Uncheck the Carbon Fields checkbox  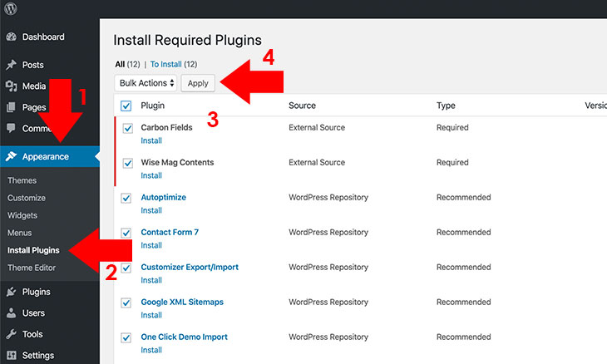click(x=127, y=128)
